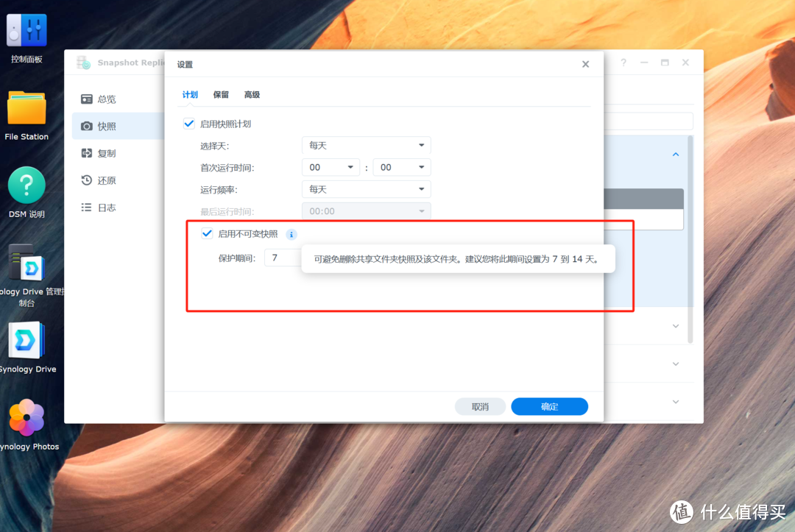Disable the 启用不可变快照 checkbox
Viewport: 795px width, 532px height.
coord(207,233)
